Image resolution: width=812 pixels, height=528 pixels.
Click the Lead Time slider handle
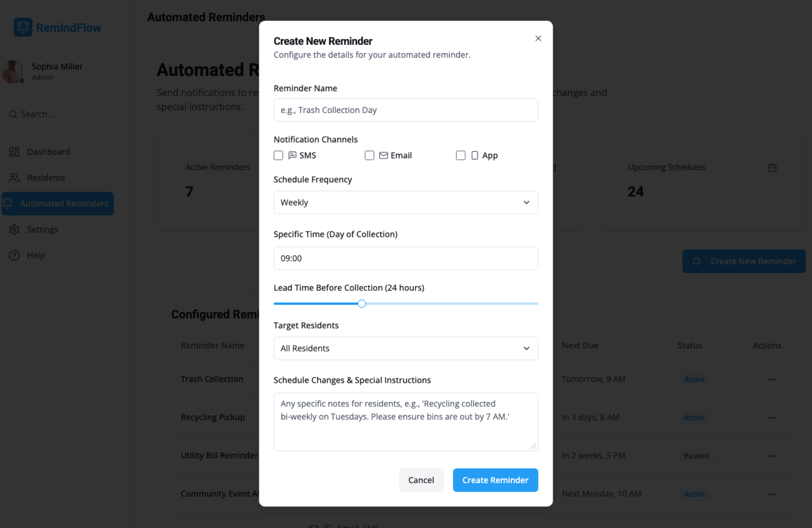coord(362,303)
